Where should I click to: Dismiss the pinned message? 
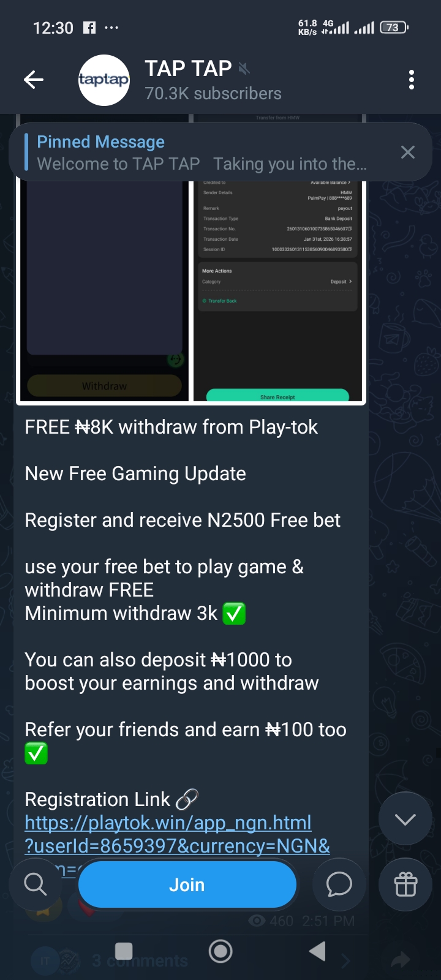(x=408, y=153)
